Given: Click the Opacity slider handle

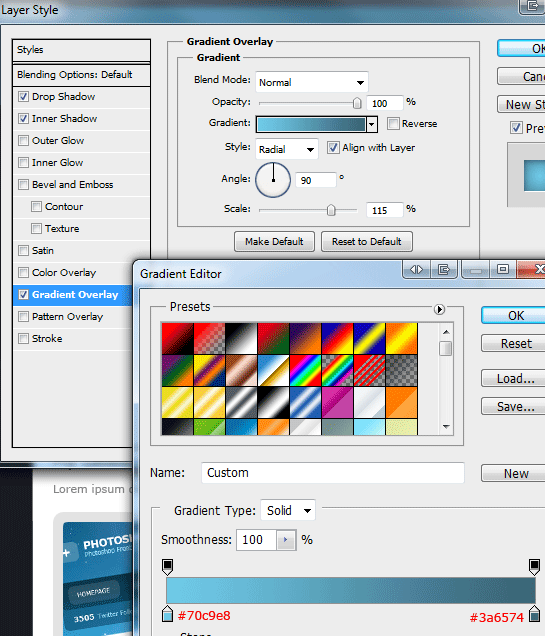Looking at the screenshot, I should 357,103.
